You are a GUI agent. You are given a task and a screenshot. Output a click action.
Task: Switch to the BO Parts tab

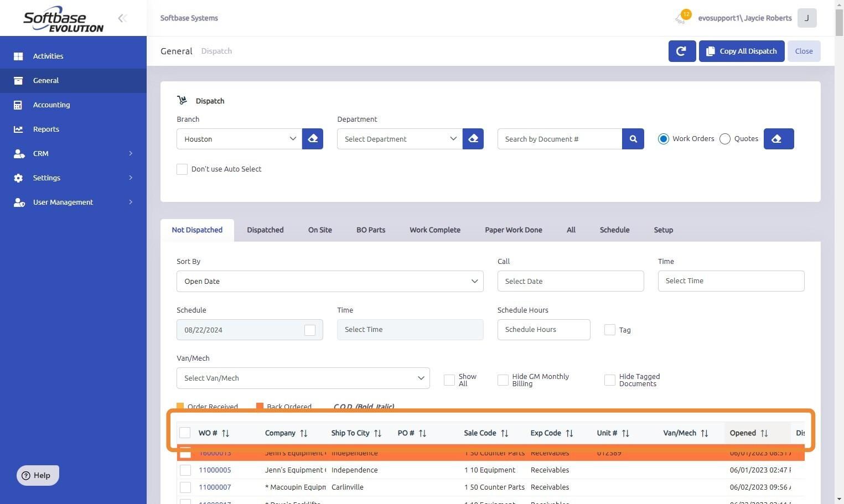[x=371, y=230]
